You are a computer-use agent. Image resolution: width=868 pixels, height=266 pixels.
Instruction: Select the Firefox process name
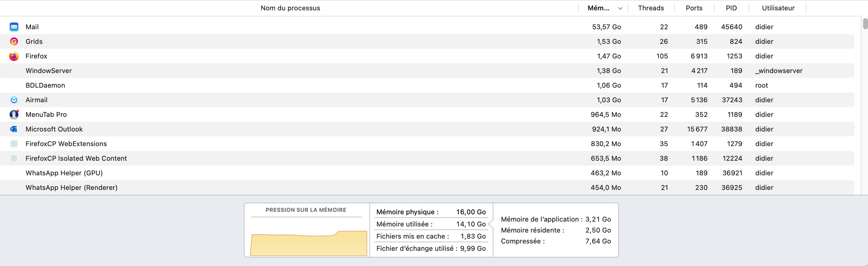pos(36,56)
